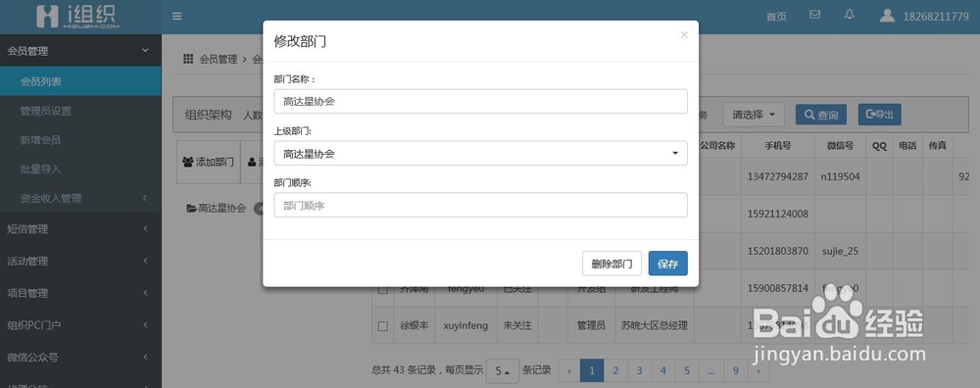
Task: Click phone number 15921124008
Action: [x=778, y=214]
